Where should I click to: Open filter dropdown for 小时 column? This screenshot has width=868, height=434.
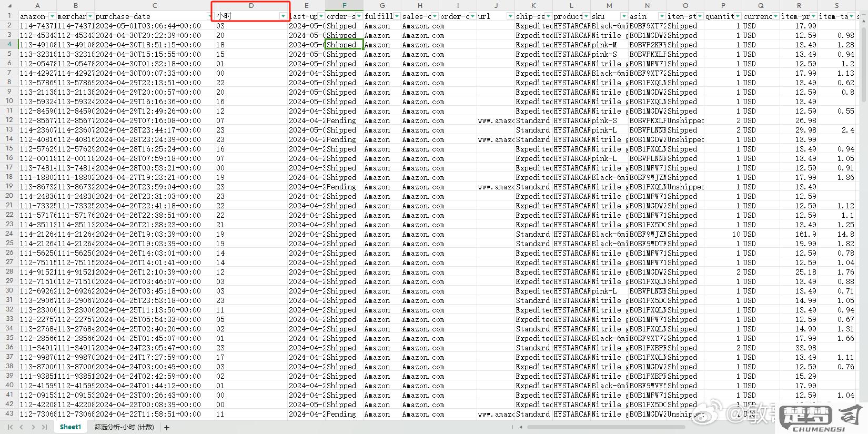(x=284, y=16)
